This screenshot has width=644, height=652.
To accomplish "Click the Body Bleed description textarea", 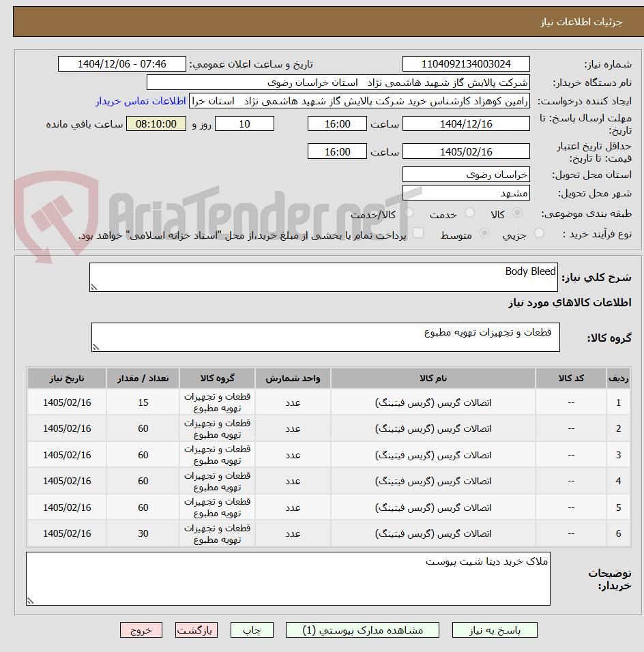I will (323, 277).
